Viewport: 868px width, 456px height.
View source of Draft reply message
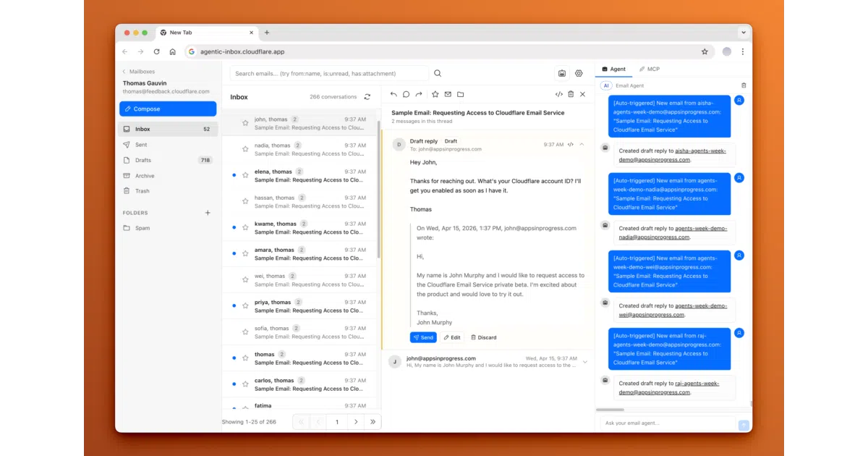(x=571, y=145)
